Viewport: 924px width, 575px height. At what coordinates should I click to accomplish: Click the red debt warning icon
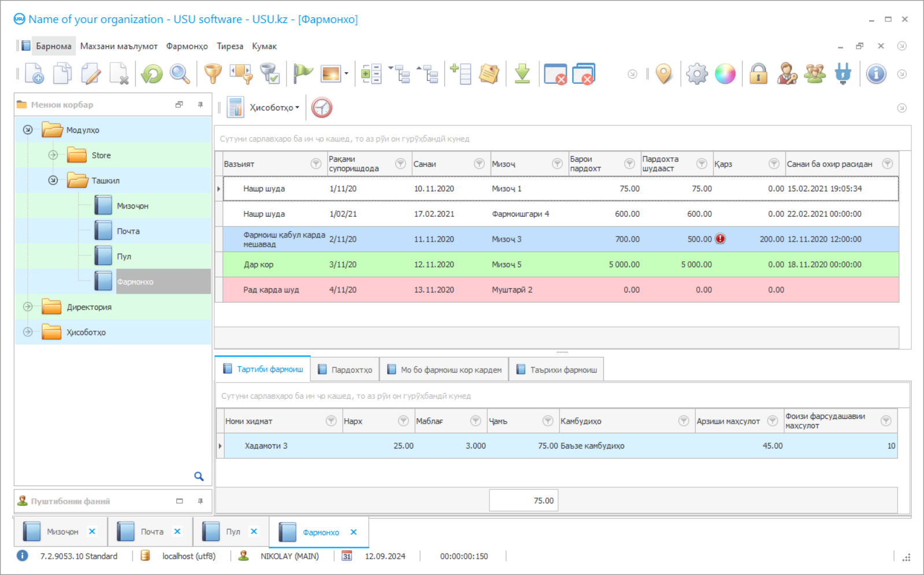pos(720,239)
